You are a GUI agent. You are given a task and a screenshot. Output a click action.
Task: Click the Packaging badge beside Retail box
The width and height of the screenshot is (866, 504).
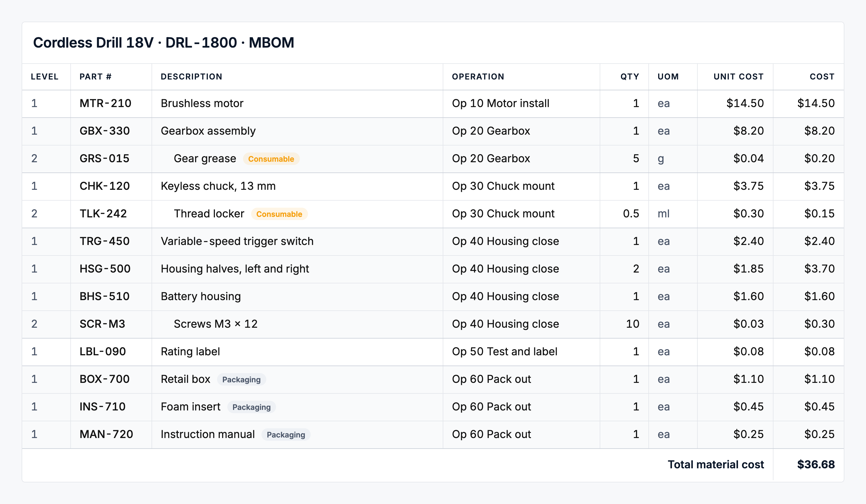click(x=241, y=379)
